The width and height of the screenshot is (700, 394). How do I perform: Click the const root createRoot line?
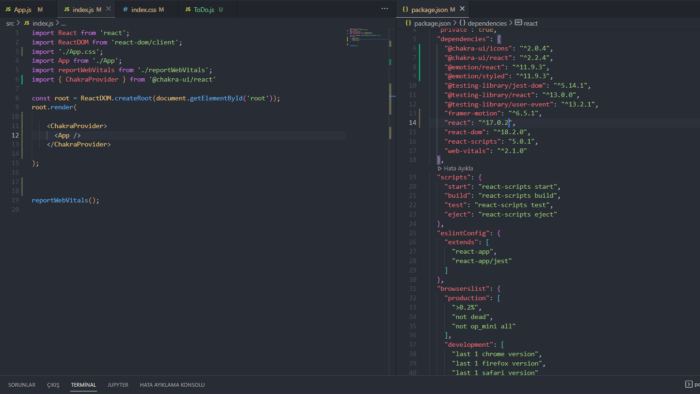tap(156, 98)
